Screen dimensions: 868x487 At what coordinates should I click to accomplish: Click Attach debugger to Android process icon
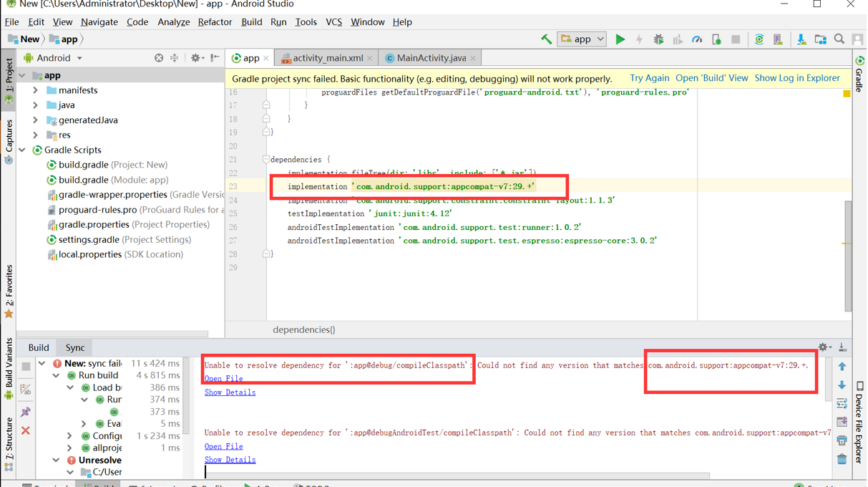(x=716, y=39)
